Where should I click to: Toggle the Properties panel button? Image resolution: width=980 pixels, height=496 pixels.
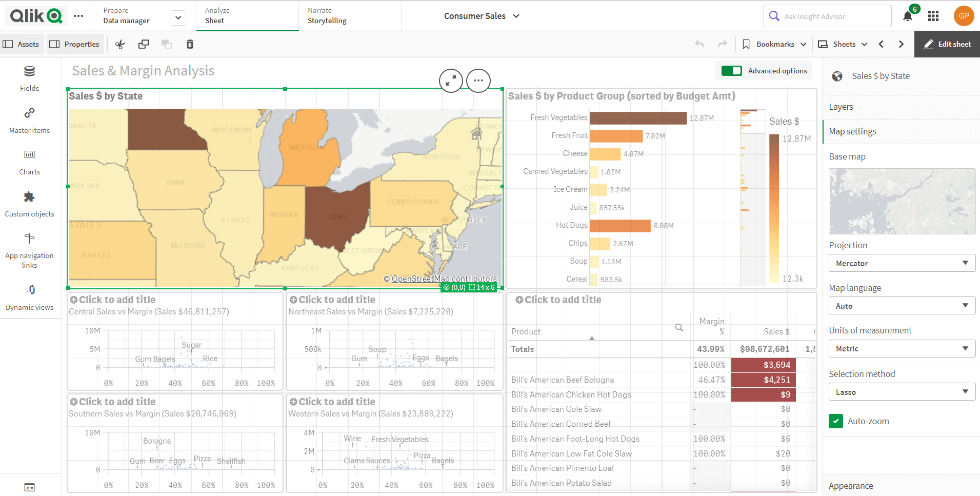(75, 44)
